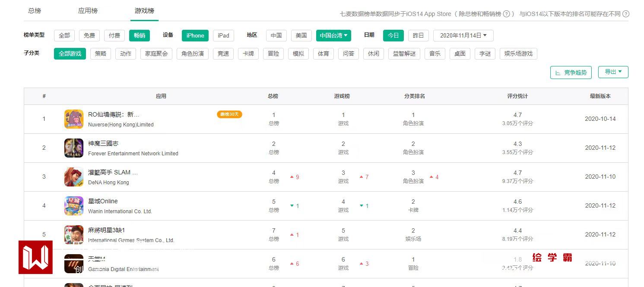Filter by 角色扮演 subcategory

[x=193, y=54]
